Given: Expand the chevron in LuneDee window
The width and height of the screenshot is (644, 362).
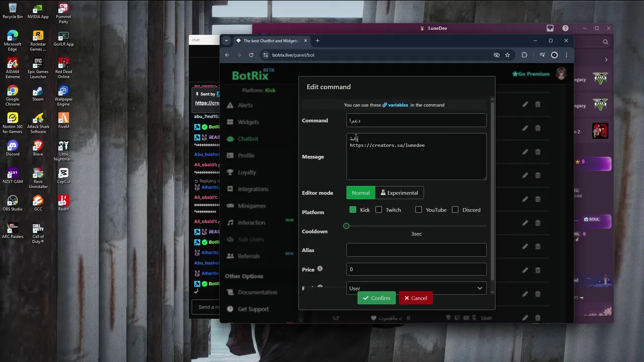Looking at the screenshot, I should pyautogui.click(x=606, y=60).
